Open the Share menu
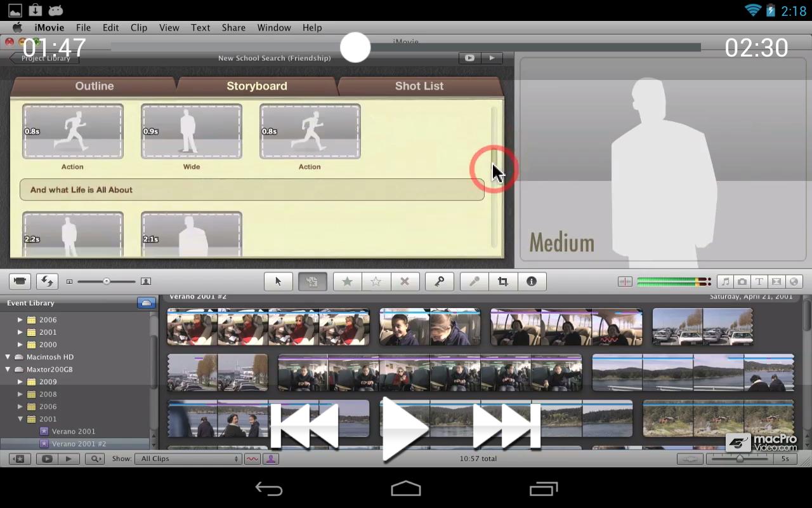The width and height of the screenshot is (812, 508). point(233,27)
